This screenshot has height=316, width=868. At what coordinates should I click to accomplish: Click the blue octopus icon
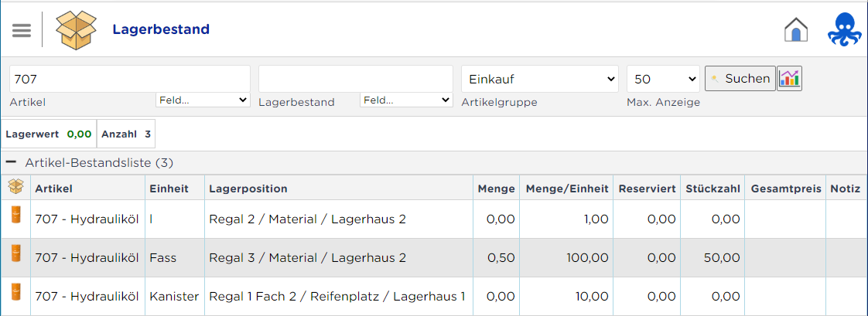pyautogui.click(x=845, y=30)
